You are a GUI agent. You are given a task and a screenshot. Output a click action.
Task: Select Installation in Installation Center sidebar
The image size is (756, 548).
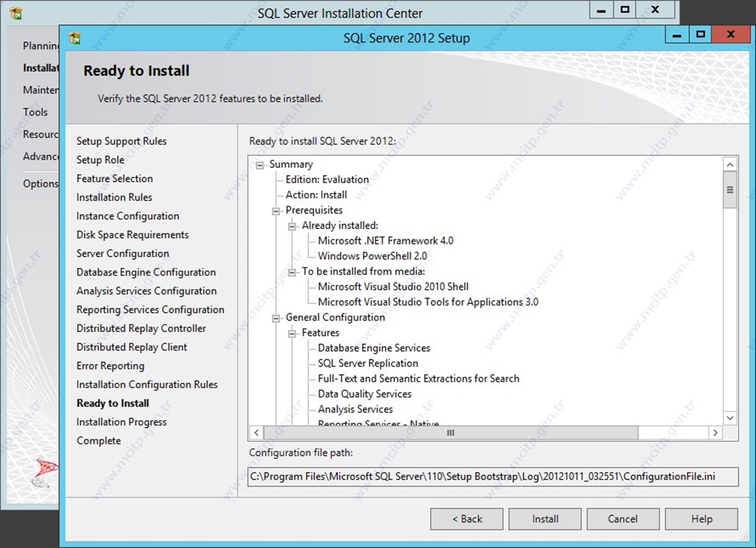click(x=41, y=68)
